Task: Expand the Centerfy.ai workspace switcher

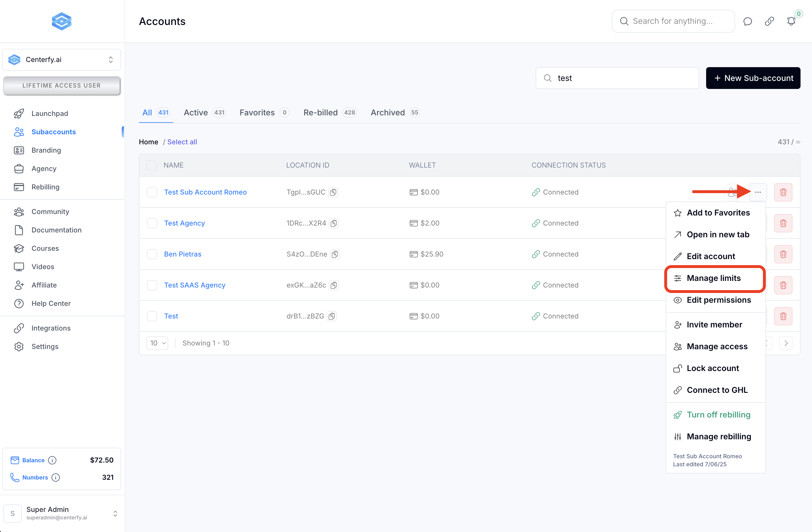Action: pos(61,60)
